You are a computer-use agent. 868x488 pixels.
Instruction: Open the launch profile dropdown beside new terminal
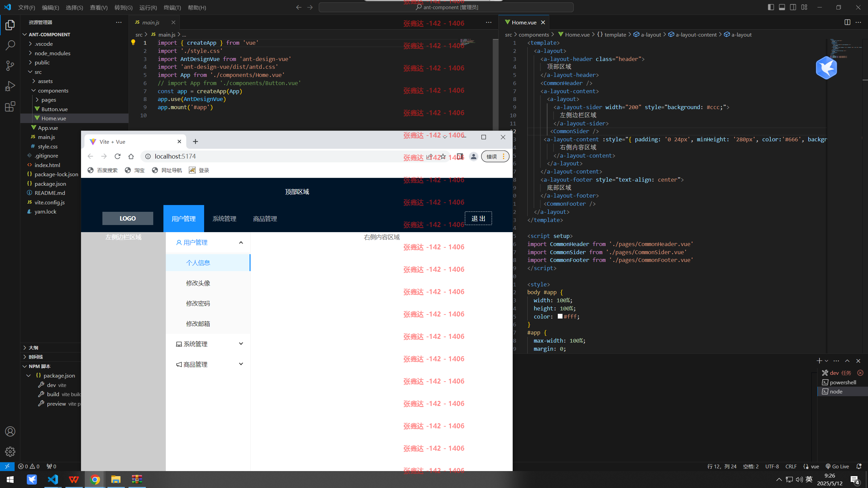826,361
